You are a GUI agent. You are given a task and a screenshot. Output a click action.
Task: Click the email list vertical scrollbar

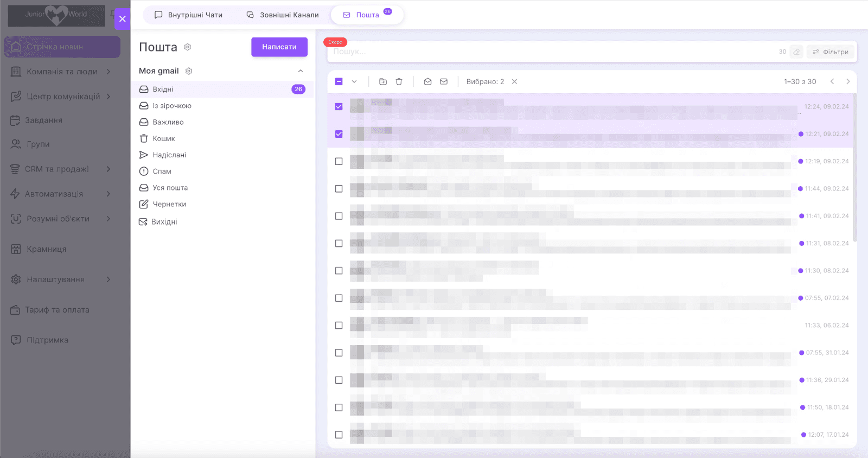(x=855, y=167)
